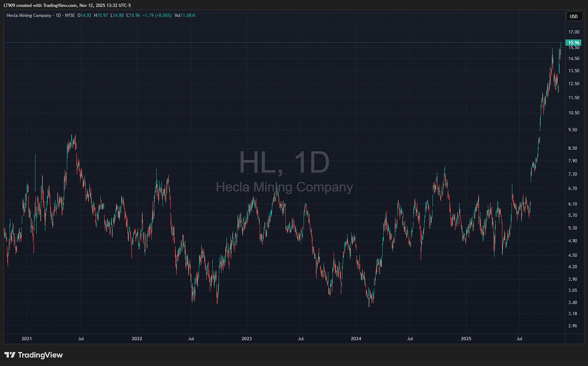The image size is (588, 366).
Task: Click the close value C15.96
Action: click(x=133, y=16)
